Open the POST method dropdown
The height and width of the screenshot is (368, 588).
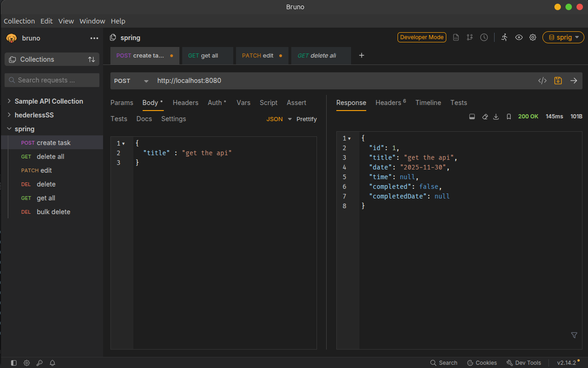[x=131, y=81]
